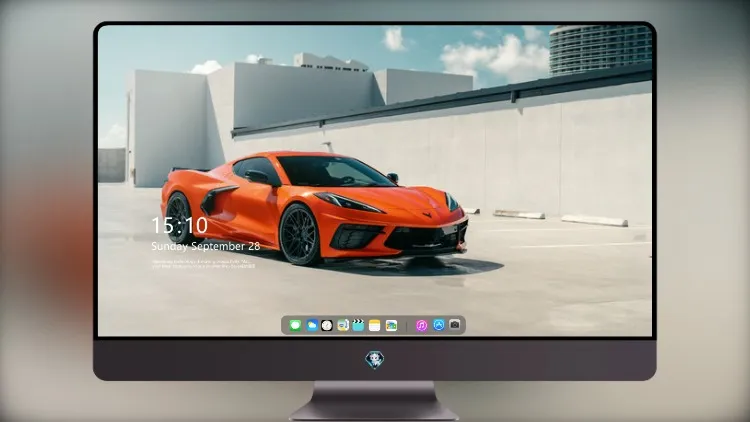
Task: Open the Maps app icon in dock
Action: [343, 325]
